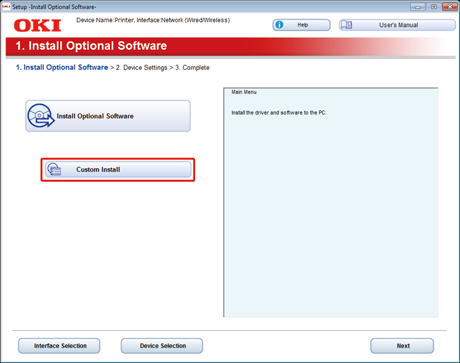Select breadcrumb step 1. Install Optional Software
Screen dimensions: 460x363
pyautogui.click(x=62, y=67)
